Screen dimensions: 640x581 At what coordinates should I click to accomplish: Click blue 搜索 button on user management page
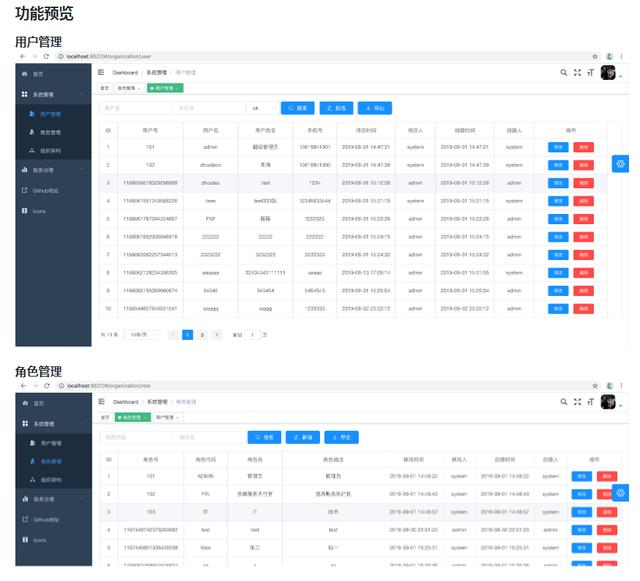pos(298,108)
